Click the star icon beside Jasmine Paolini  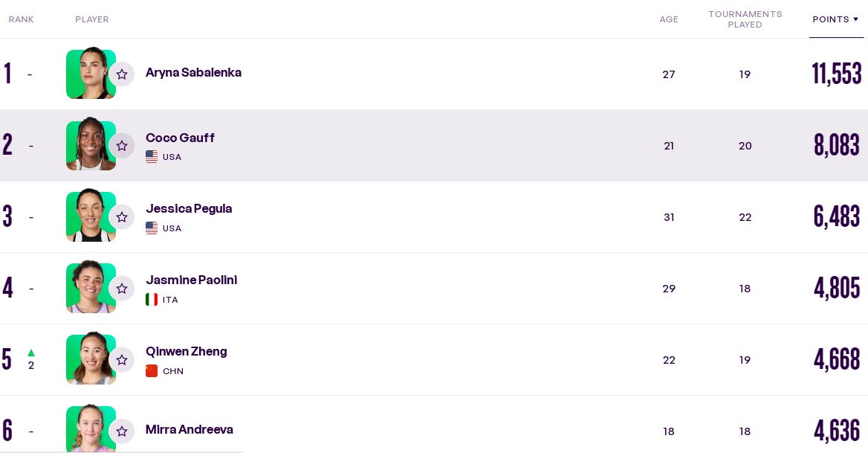122,289
